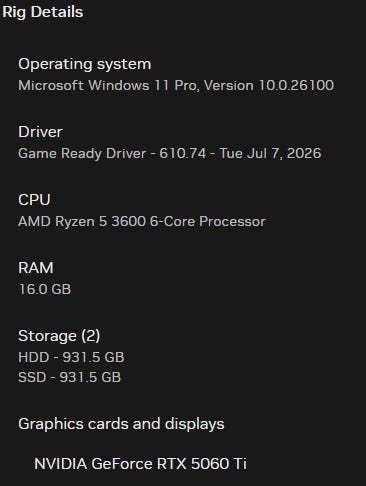The width and height of the screenshot is (366, 486).
Task: Select the CPU section label
Action: [34, 200]
